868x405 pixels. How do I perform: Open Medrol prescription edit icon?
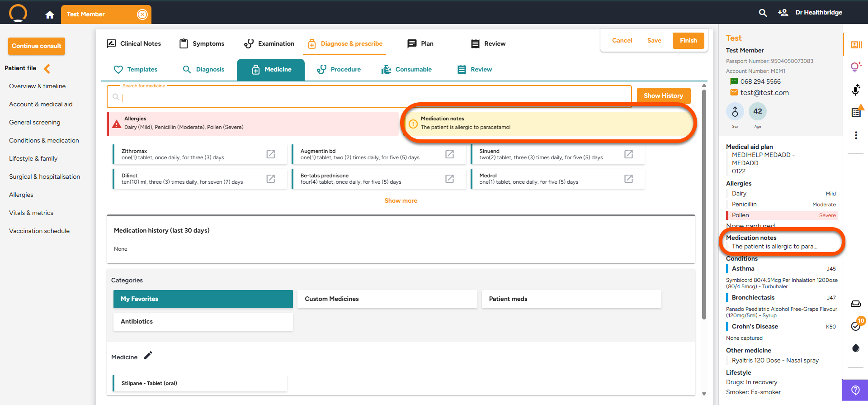tap(628, 179)
